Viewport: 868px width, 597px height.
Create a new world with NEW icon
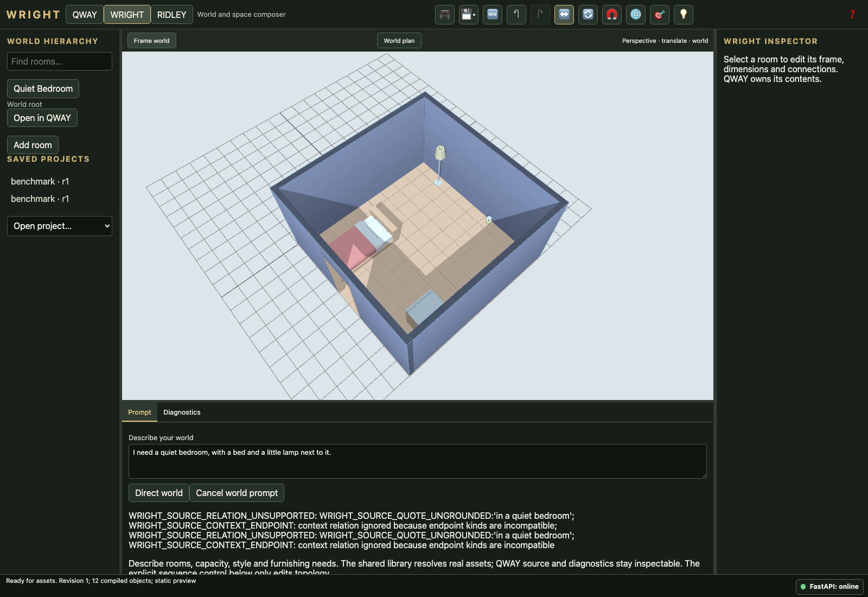click(x=493, y=15)
